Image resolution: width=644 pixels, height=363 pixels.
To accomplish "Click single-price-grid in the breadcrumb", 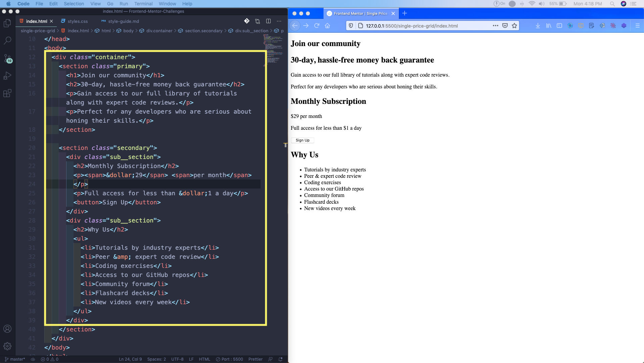I will [38, 31].
